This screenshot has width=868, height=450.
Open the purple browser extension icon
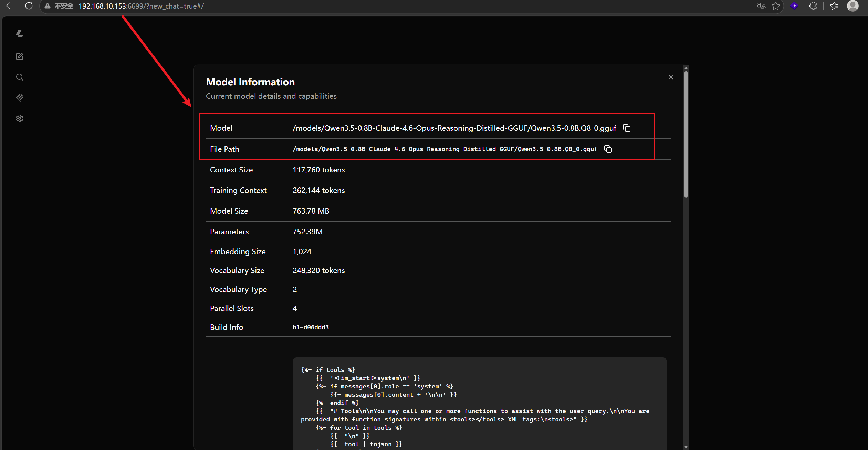pos(794,6)
